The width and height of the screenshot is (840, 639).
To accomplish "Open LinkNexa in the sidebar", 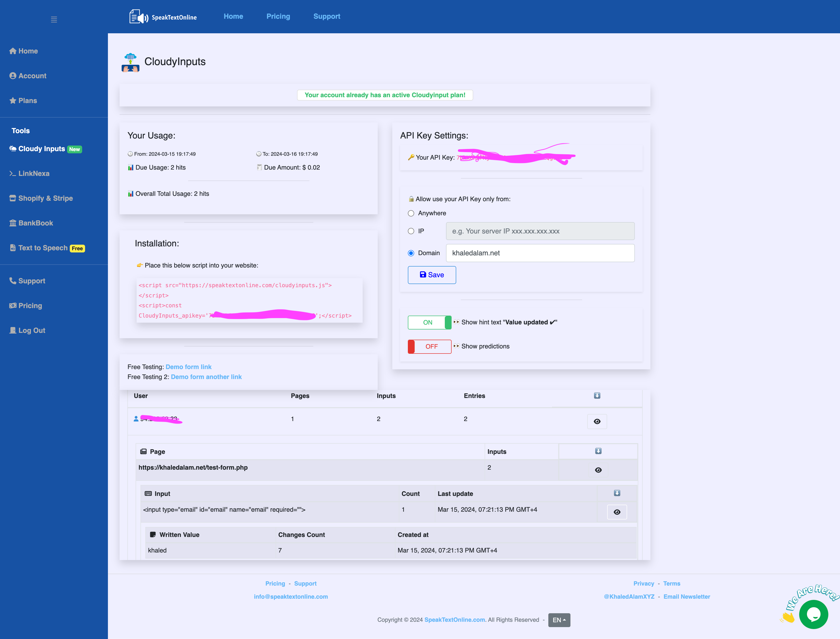I will pos(34,173).
